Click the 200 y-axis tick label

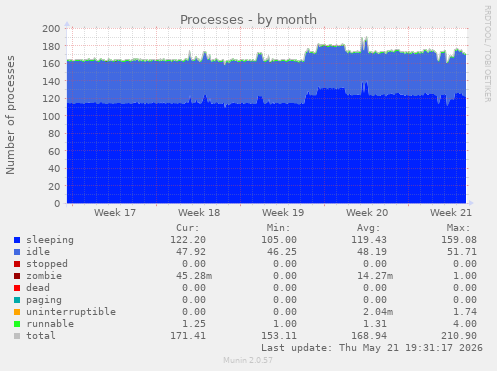point(51,28)
